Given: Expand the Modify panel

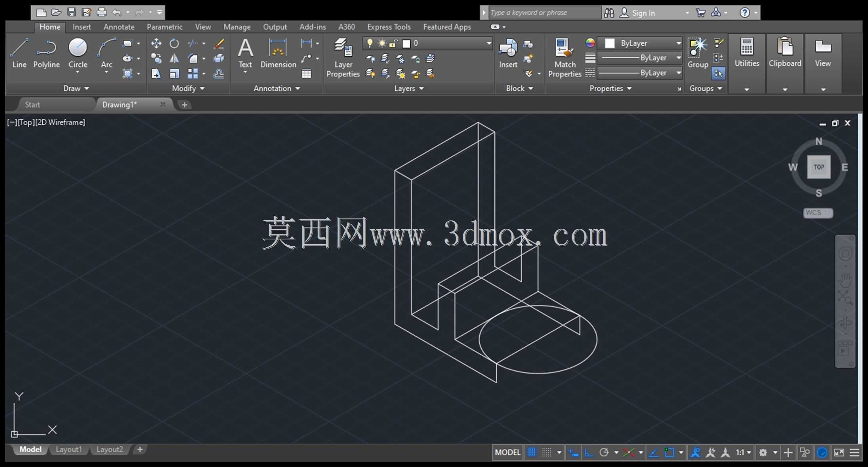Looking at the screenshot, I should [x=188, y=88].
